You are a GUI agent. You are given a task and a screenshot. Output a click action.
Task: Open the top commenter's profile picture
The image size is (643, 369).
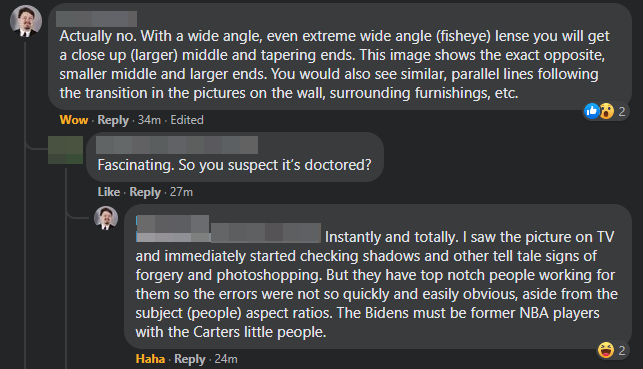[x=26, y=21]
